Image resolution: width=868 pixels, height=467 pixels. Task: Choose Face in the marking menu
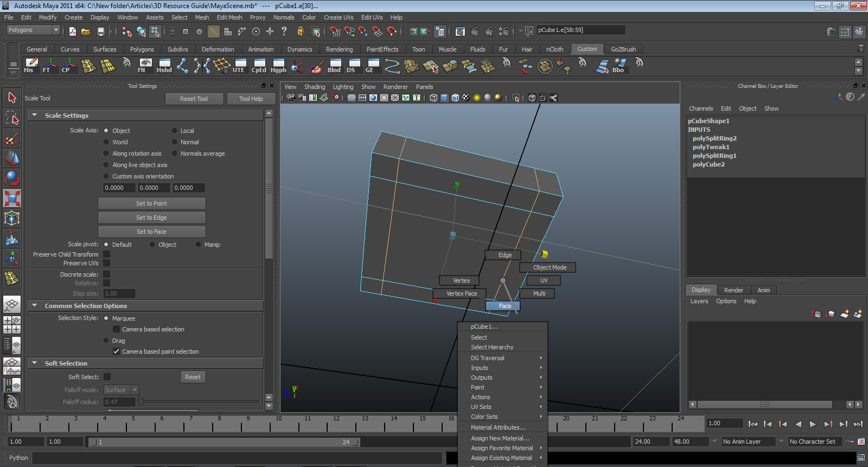coord(505,306)
